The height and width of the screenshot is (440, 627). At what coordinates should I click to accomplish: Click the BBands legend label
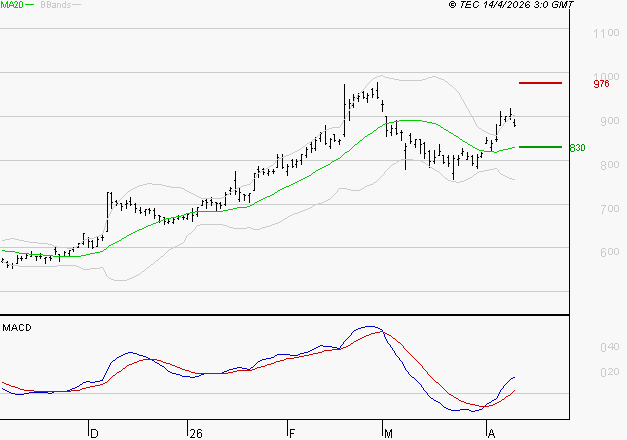point(55,5)
